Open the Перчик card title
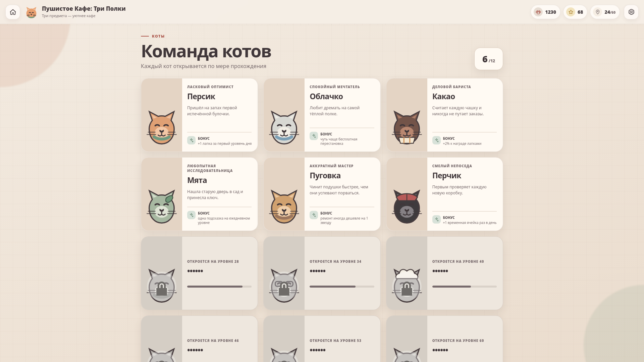Screen dimensions: 644x362 [447, 176]
